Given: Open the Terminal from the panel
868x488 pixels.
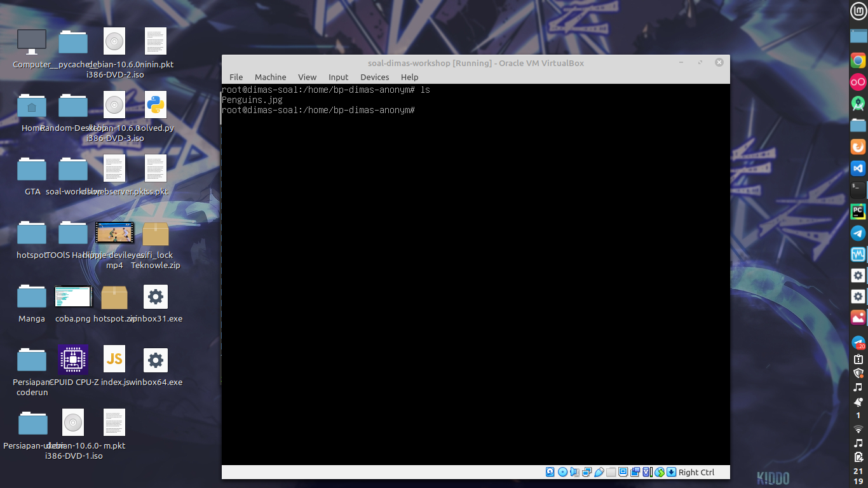Looking at the screenshot, I should 858,189.
